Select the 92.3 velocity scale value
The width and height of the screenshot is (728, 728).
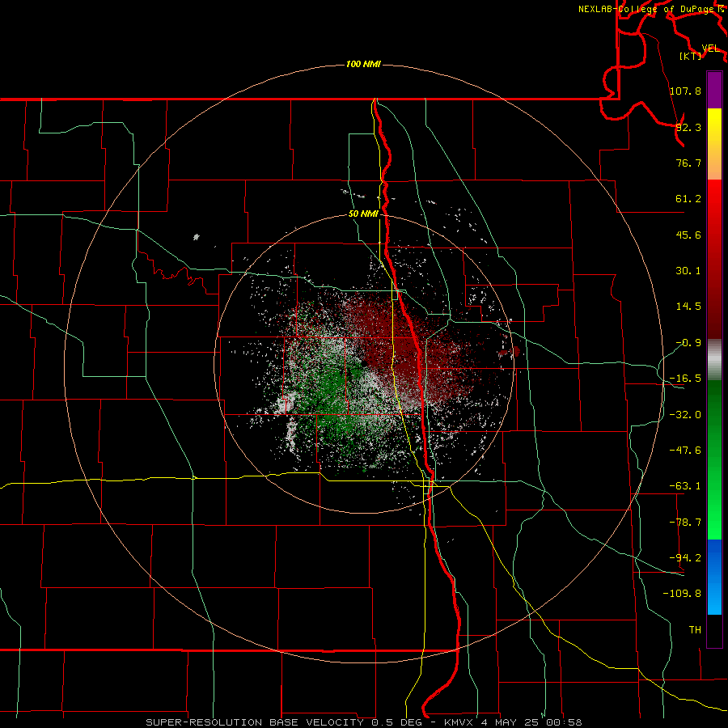(x=688, y=127)
